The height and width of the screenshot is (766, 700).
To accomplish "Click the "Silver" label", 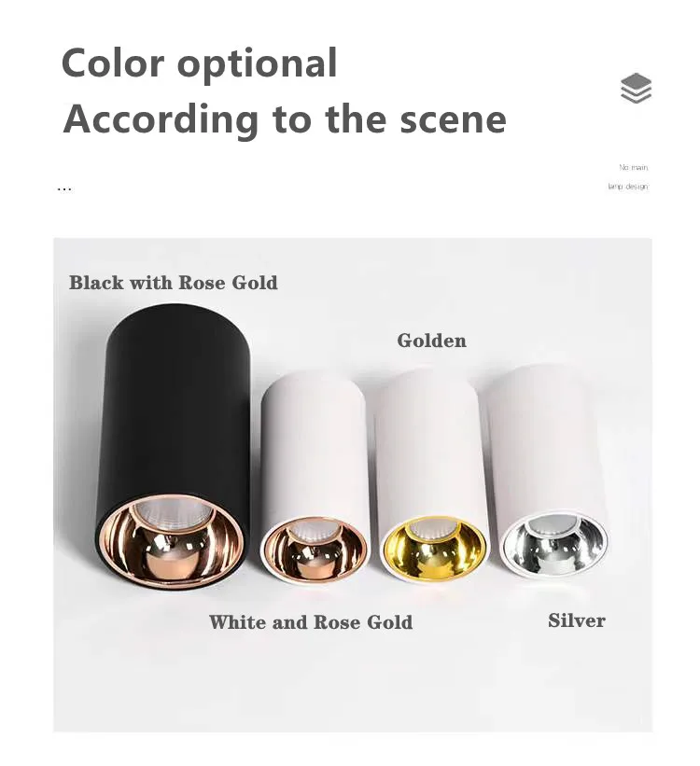I will (576, 620).
